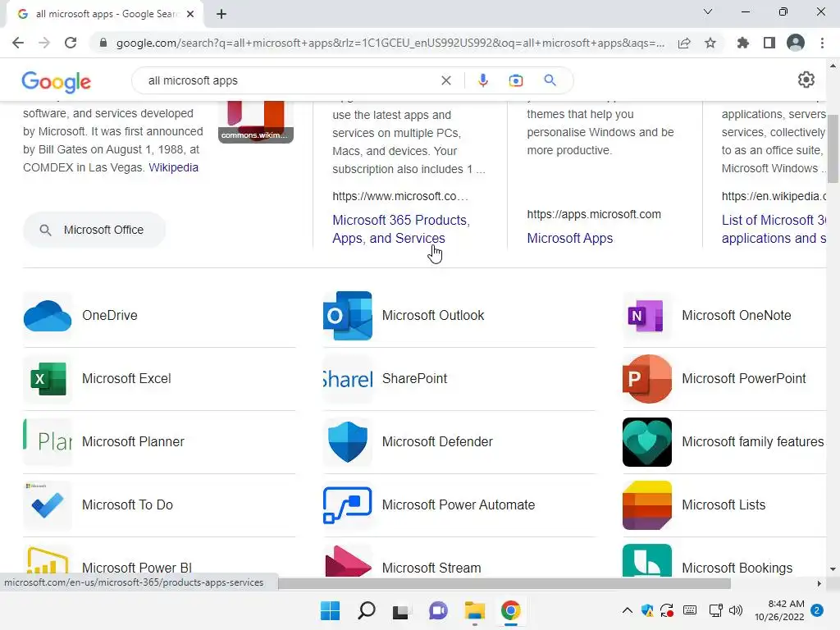Start voice search with the microphone icon

[x=482, y=80]
